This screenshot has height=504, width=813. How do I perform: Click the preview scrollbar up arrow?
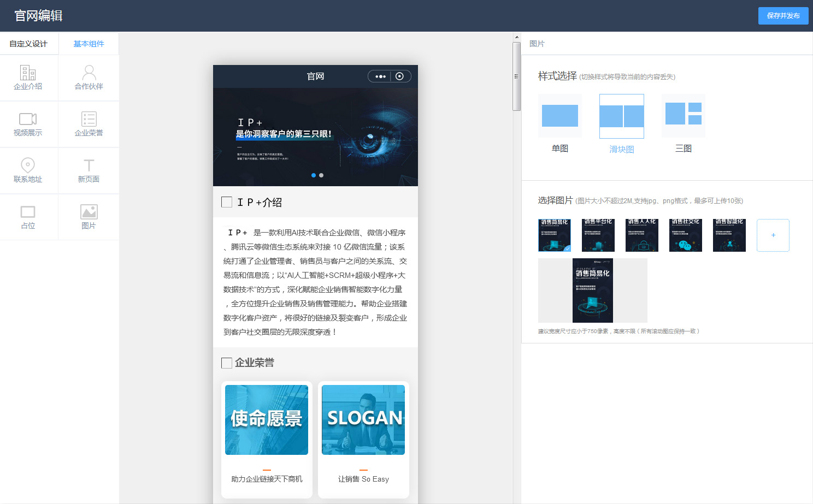tap(516, 38)
